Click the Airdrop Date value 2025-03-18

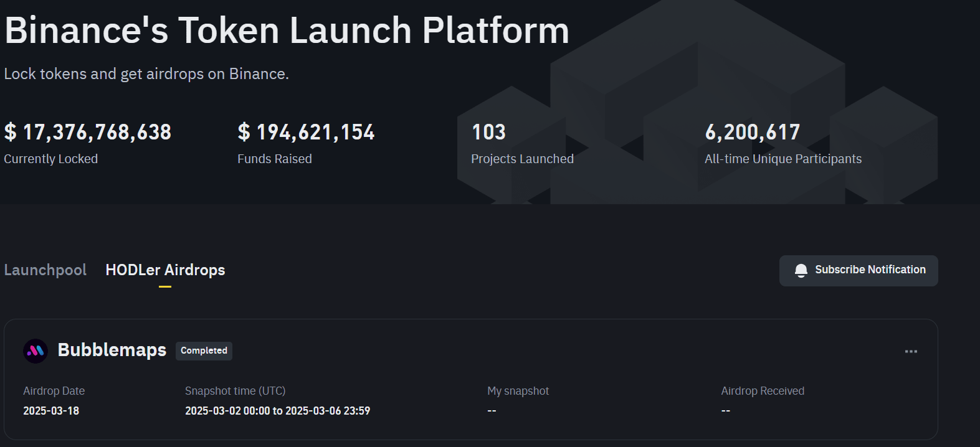tap(51, 411)
